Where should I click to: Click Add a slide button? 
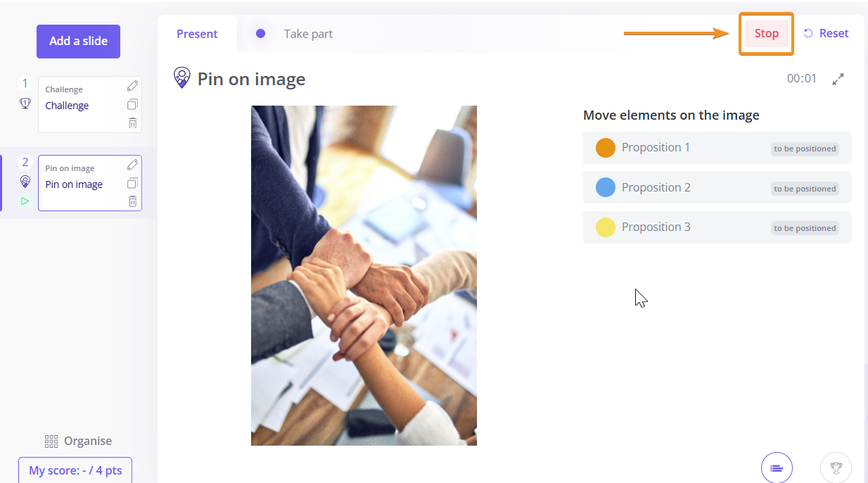[78, 41]
